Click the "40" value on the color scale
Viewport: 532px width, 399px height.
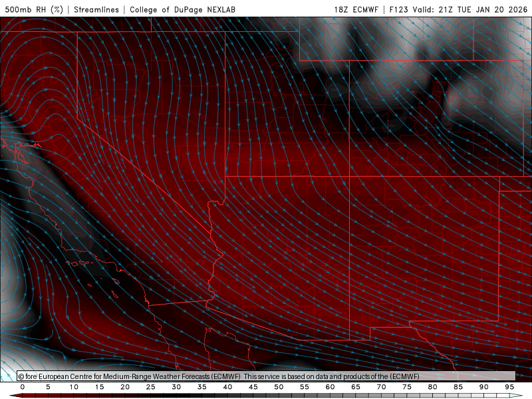coord(227,387)
